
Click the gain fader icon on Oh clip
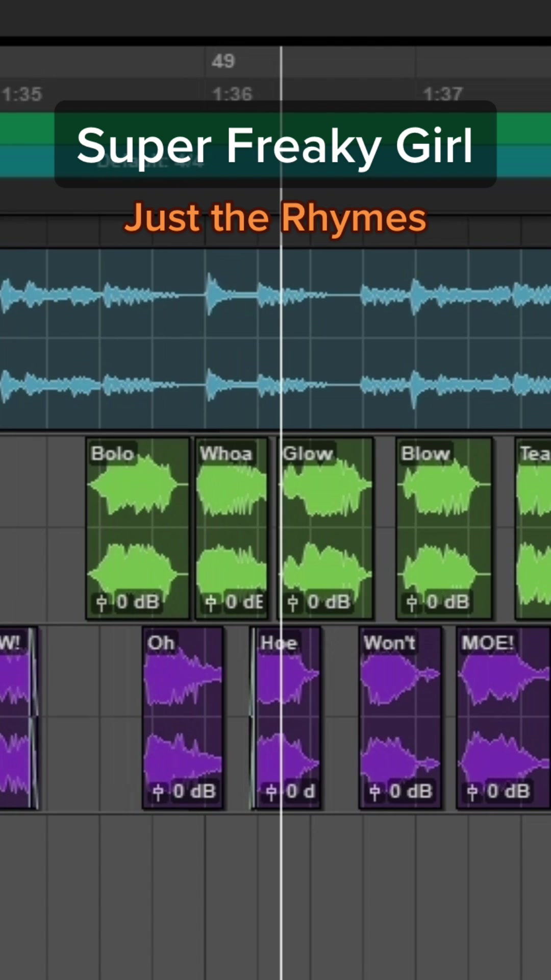pos(158,792)
